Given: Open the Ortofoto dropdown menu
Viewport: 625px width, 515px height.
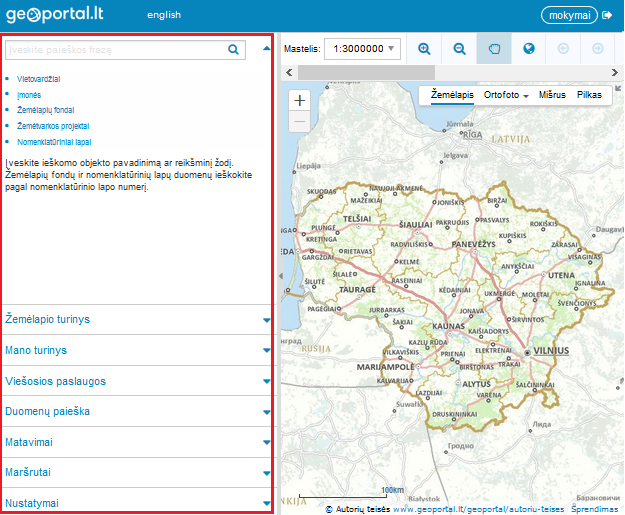Looking at the screenshot, I should [505, 95].
